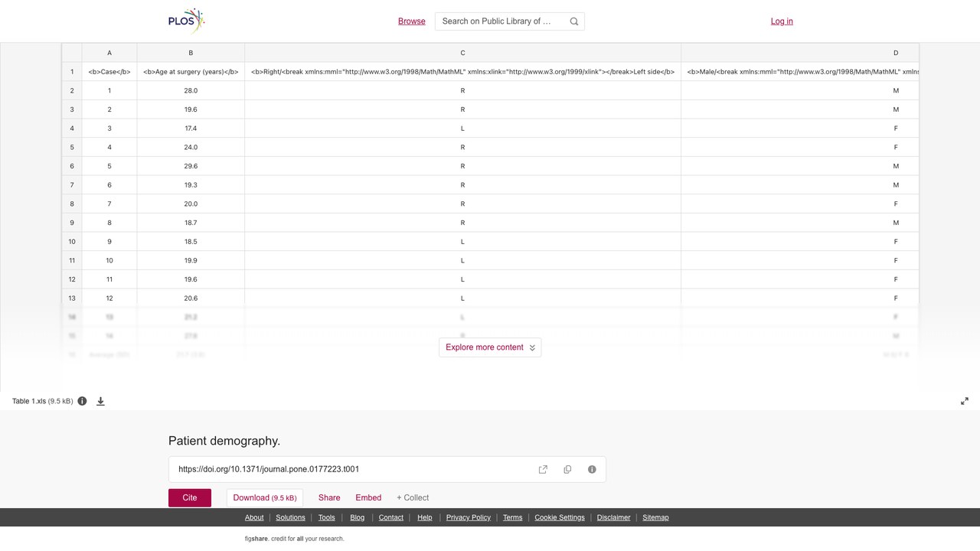Open file info icon beside Table 1.xls
Viewport: 980px width, 551px height.
tap(82, 401)
